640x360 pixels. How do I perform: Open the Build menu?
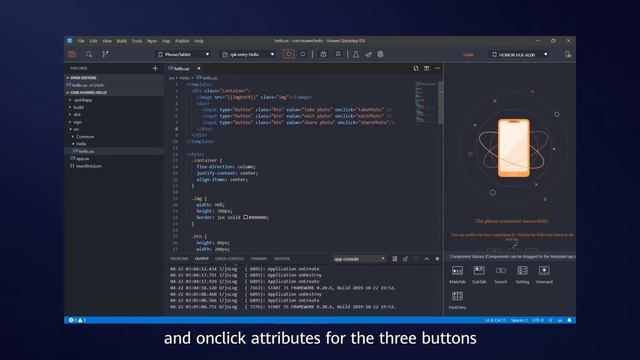(x=122, y=41)
